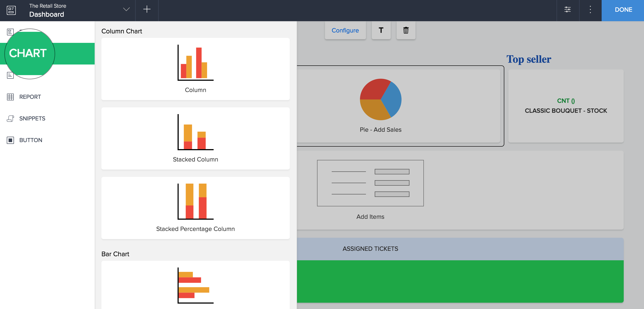Select the CHART element in sidebar
Screen dimensions: 644x309
click(x=47, y=53)
